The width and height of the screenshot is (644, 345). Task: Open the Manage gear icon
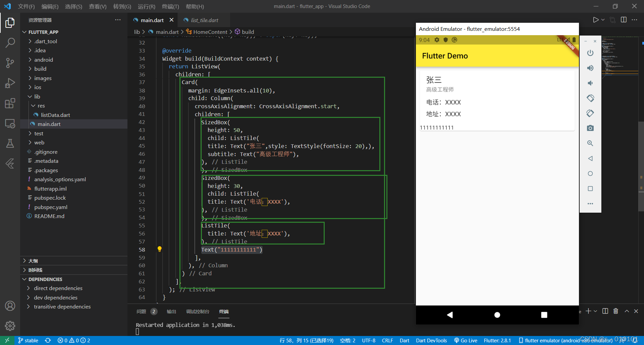point(10,326)
